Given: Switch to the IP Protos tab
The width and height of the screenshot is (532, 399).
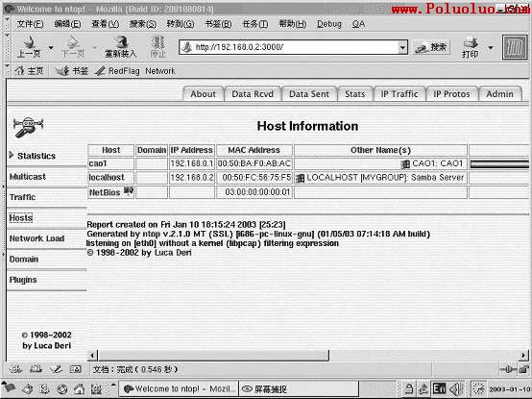Looking at the screenshot, I should click(451, 94).
